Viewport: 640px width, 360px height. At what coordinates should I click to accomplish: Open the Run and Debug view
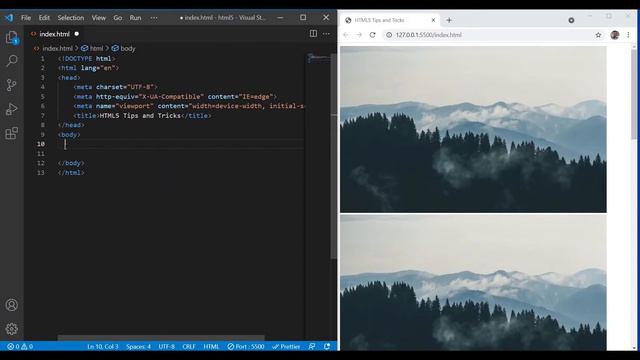11,109
